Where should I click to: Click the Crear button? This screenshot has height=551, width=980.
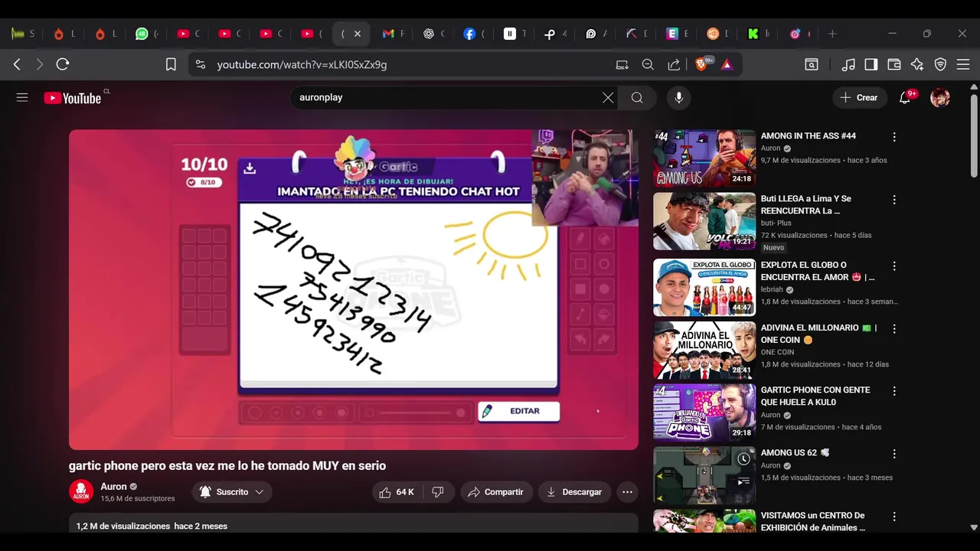coord(859,97)
